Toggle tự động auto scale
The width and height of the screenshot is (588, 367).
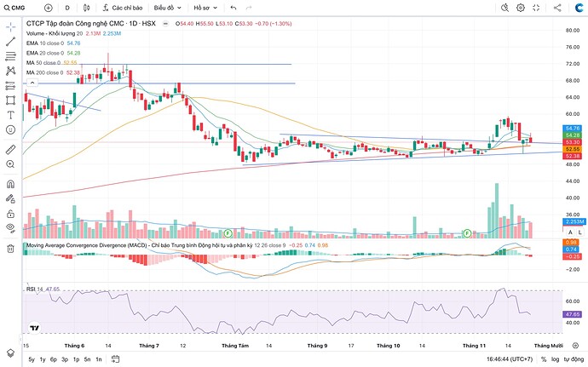(x=573, y=359)
